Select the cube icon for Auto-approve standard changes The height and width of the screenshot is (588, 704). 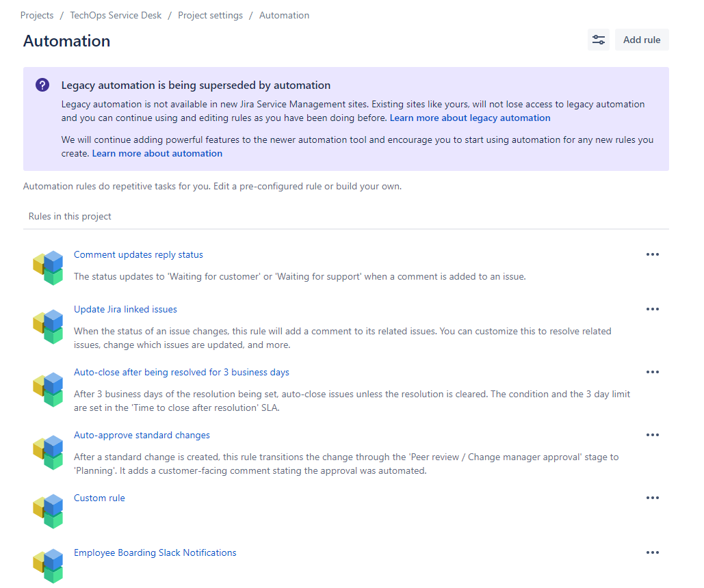pos(48,453)
